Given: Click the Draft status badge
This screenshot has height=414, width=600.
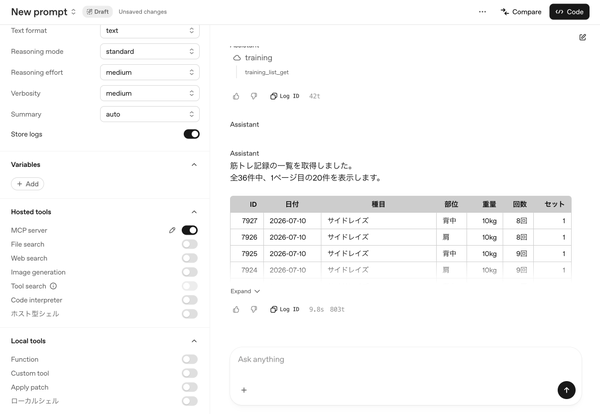Looking at the screenshot, I should 98,12.
